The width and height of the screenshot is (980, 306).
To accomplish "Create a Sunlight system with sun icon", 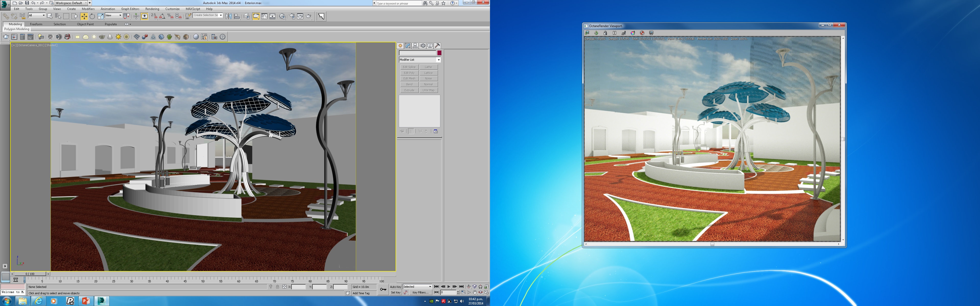I will pos(118,37).
